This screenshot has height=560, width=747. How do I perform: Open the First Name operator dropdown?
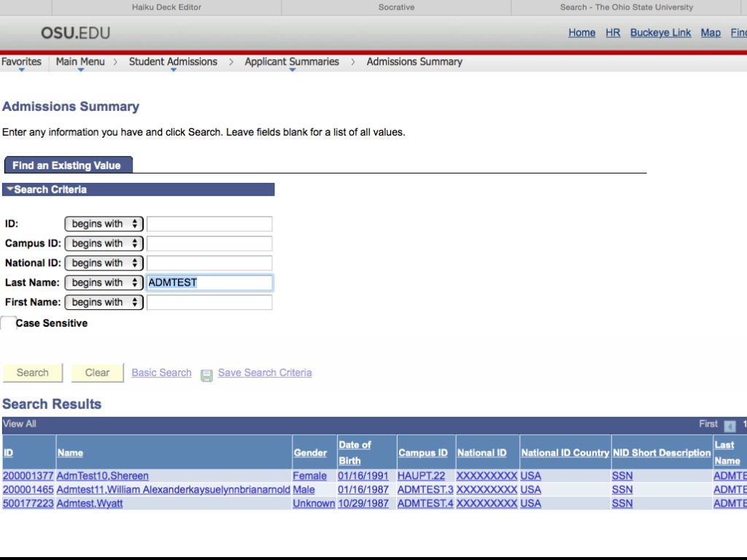click(104, 303)
